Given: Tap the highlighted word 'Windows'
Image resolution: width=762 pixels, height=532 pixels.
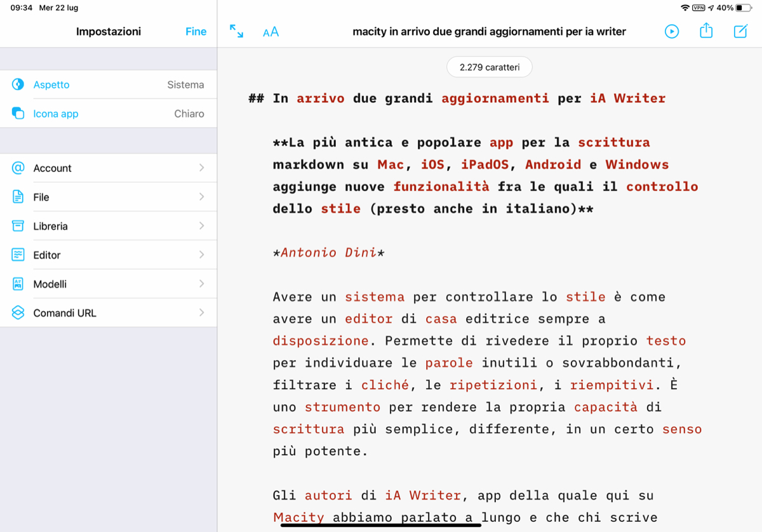Looking at the screenshot, I should click(x=637, y=164).
